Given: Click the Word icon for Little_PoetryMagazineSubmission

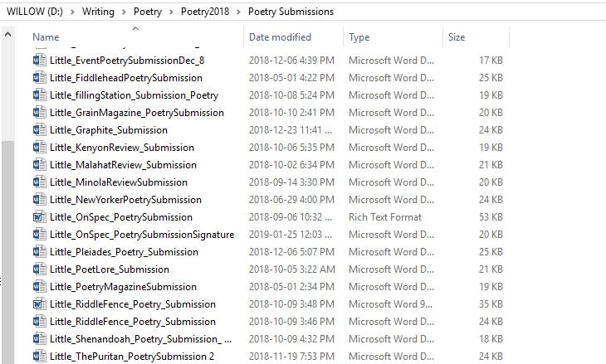Looking at the screenshot, I should [39, 286].
